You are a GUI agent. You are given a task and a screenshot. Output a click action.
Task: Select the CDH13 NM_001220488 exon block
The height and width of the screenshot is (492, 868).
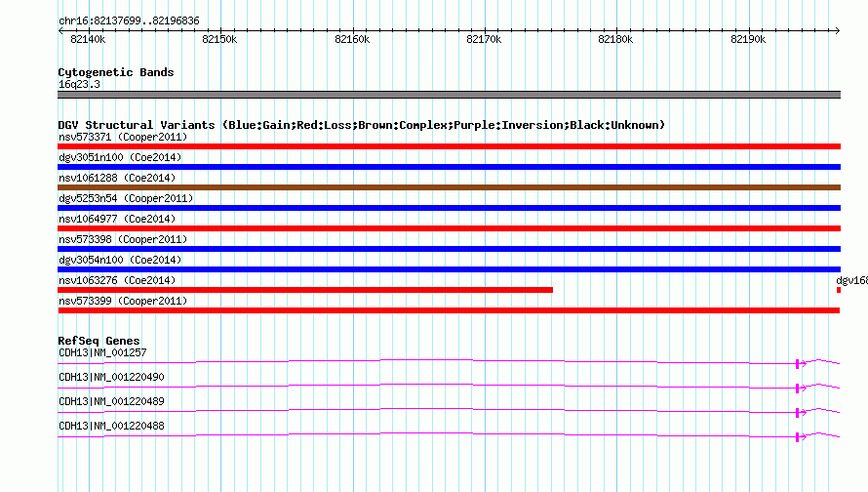click(797, 437)
